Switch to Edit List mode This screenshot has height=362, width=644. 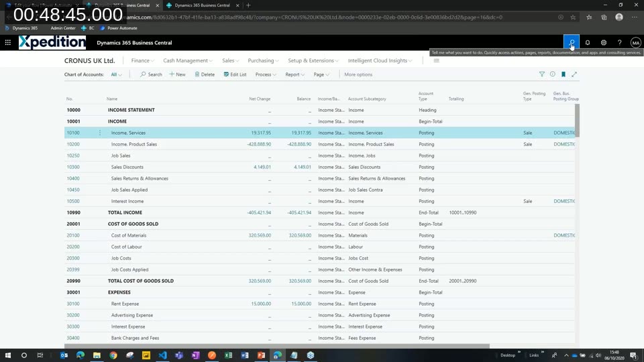235,74
